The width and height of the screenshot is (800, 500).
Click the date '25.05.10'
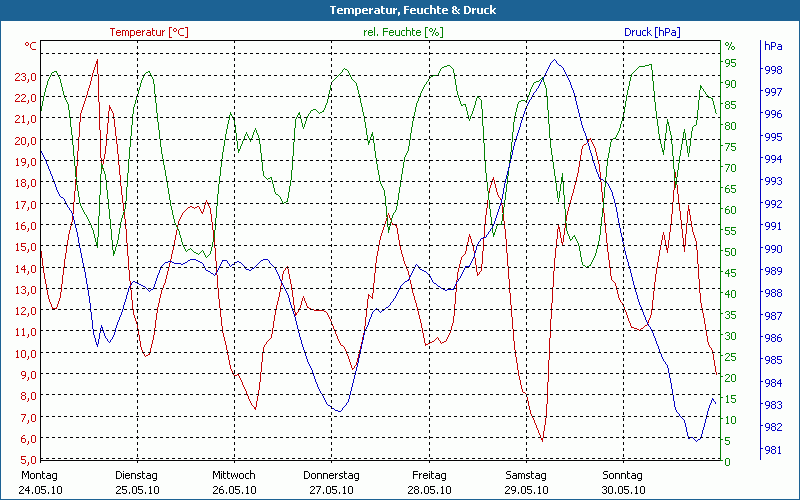137,490
